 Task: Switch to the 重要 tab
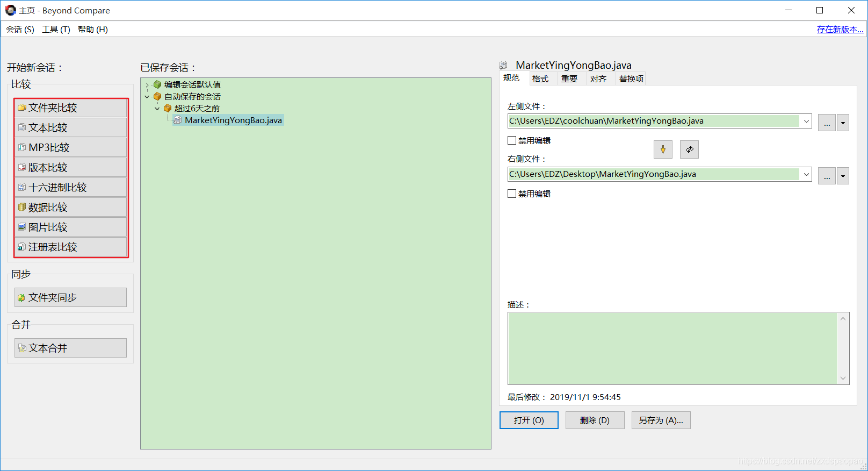click(569, 79)
